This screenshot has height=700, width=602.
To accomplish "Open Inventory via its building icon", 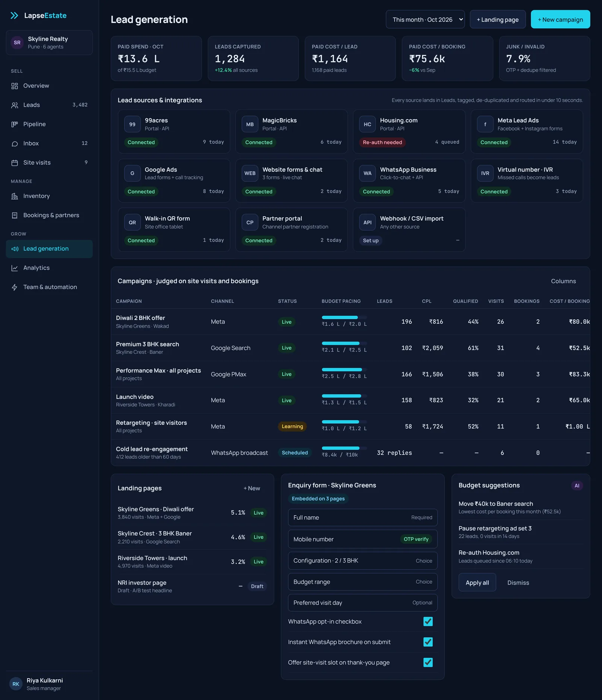I will click(15, 196).
